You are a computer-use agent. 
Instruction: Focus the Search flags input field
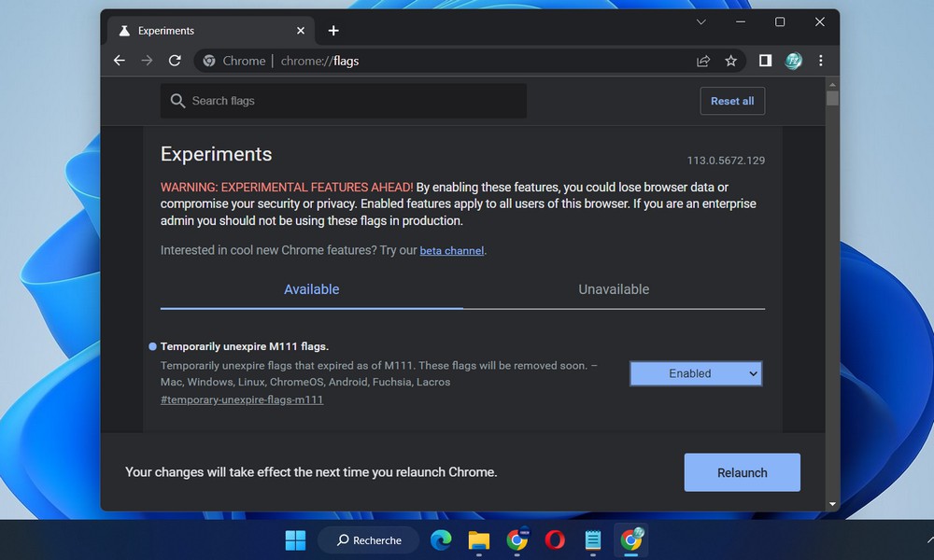(x=343, y=101)
